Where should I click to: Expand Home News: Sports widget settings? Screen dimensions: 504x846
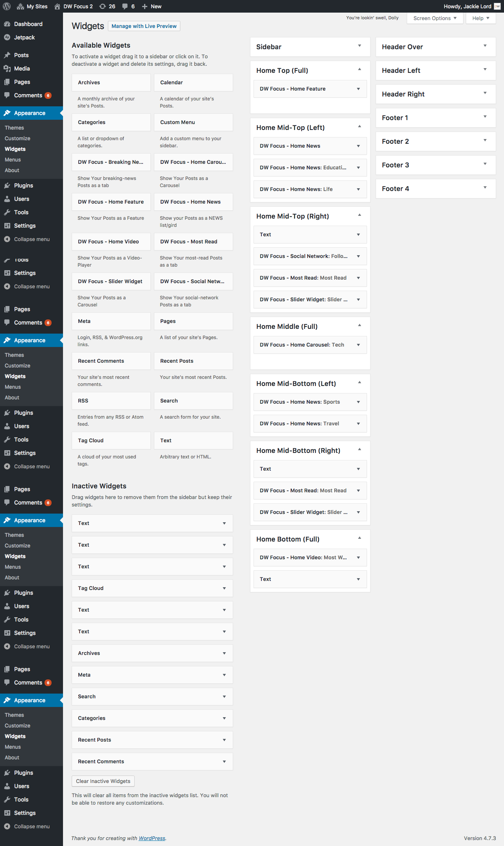[358, 402]
